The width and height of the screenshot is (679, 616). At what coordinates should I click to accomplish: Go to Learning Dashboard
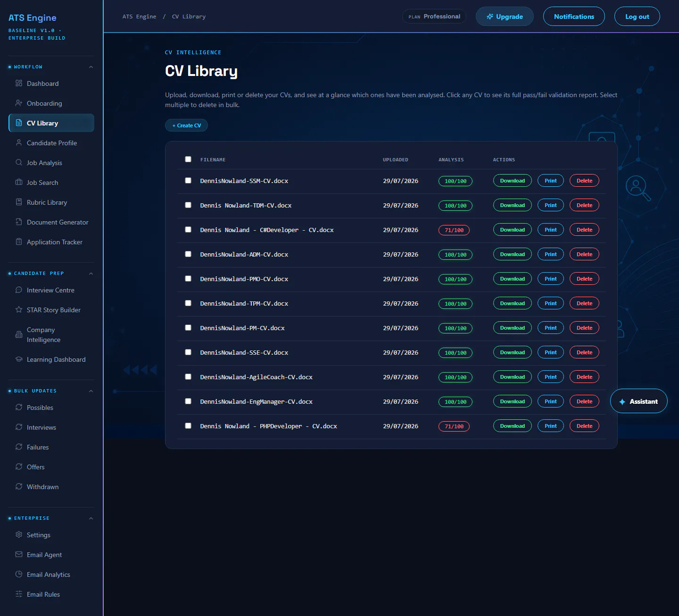pyautogui.click(x=51, y=359)
